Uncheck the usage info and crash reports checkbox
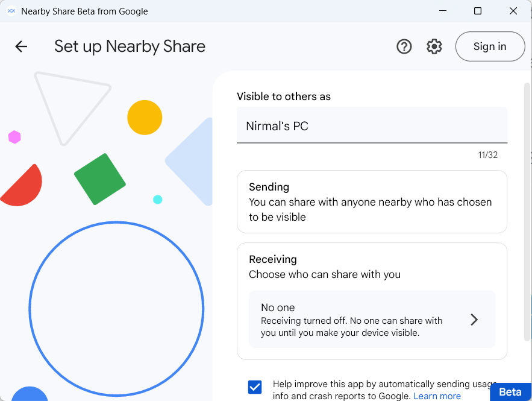This screenshot has width=532, height=401. pos(255,387)
